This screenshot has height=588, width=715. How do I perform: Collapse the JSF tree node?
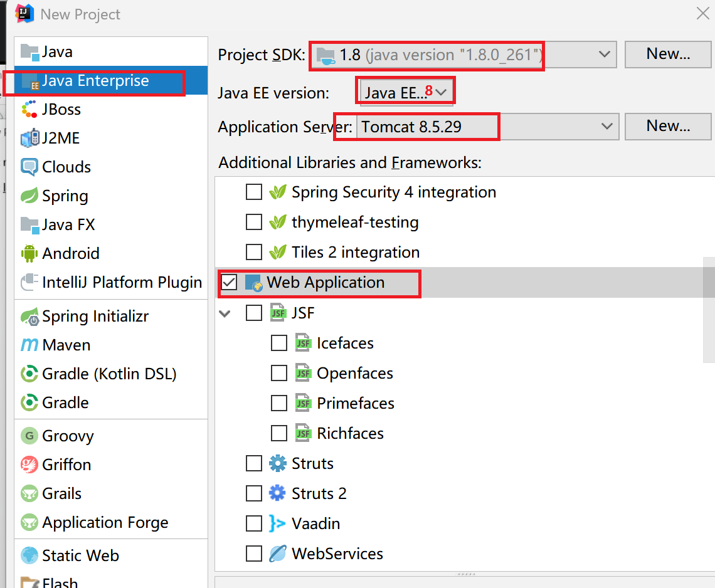225,313
